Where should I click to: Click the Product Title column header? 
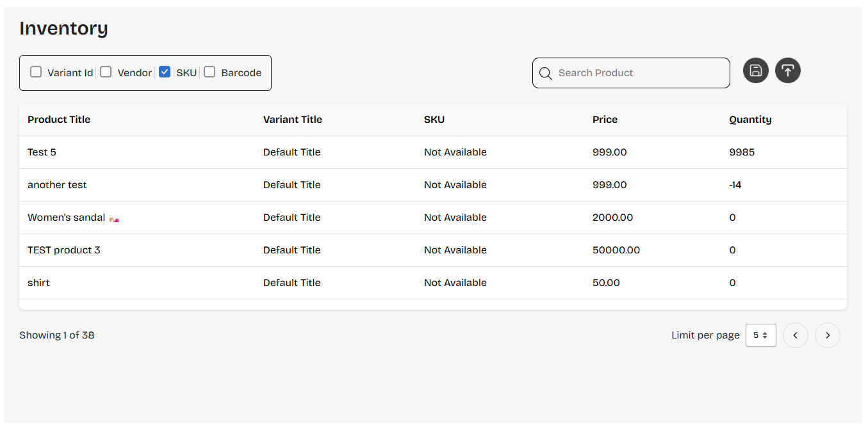[59, 120]
